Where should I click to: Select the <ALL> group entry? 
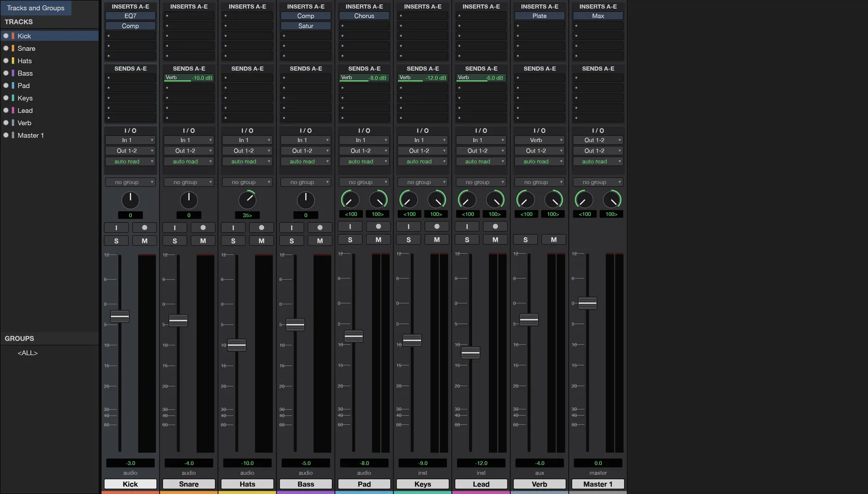tap(27, 353)
